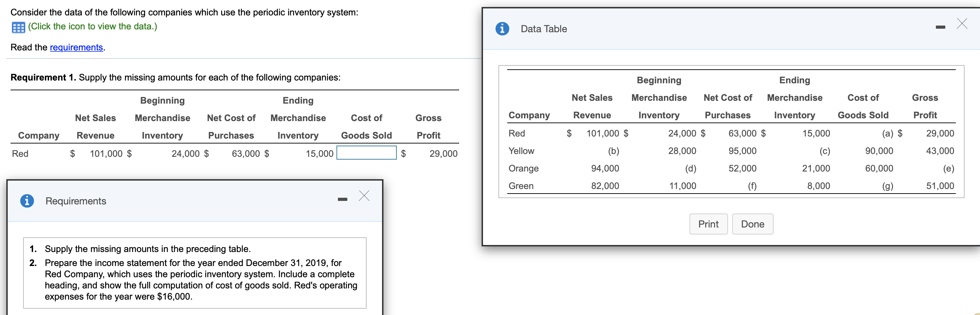Click Green's 82,000 net sales value
Image resolution: width=980 pixels, height=315 pixels.
[605, 186]
